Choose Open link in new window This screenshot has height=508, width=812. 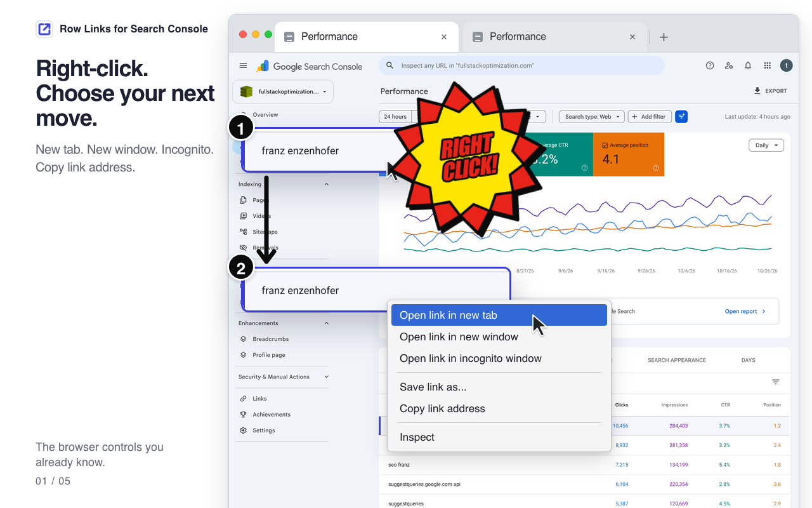coord(499,337)
